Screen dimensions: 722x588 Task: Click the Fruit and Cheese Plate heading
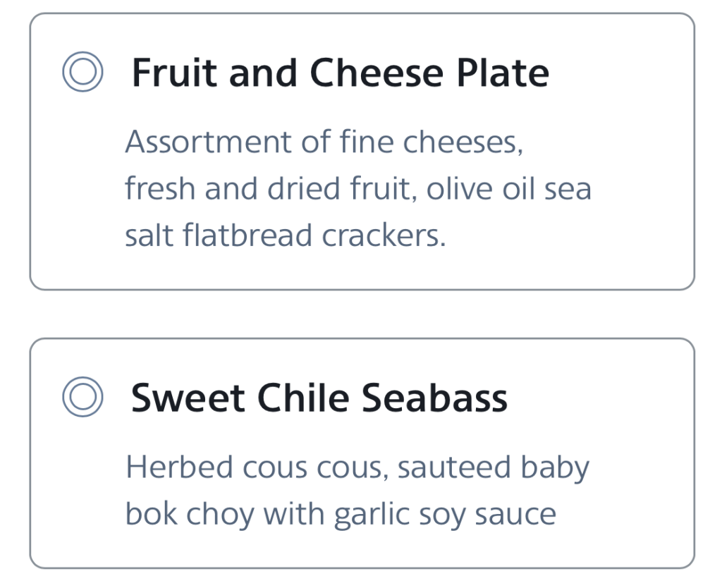tap(340, 73)
